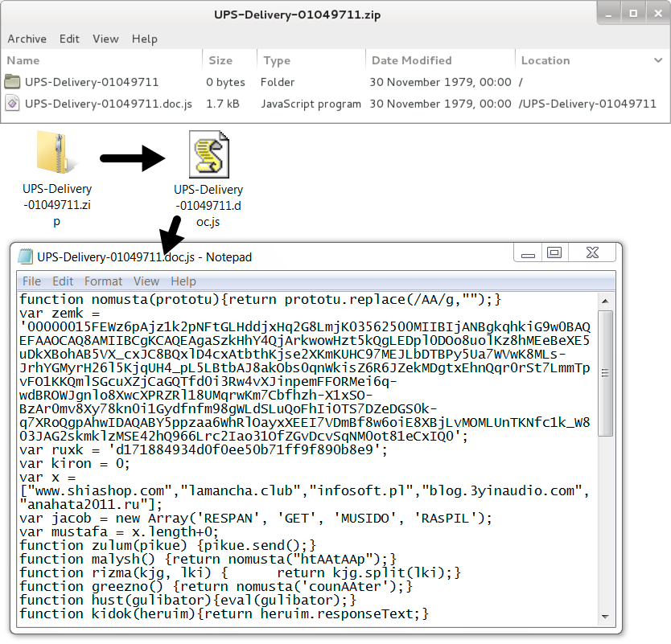
Task: Click the UPS-Delivery-01049711.doc.js desktop icon label
Action: coord(208,206)
